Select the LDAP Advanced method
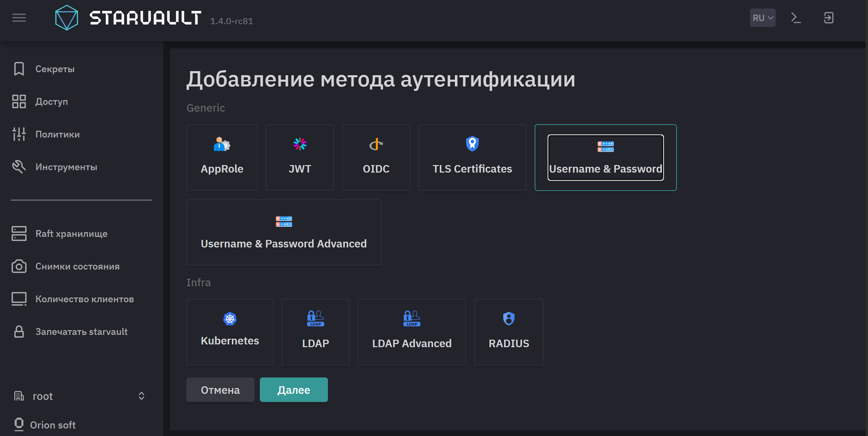This screenshot has height=436, width=868. pyautogui.click(x=412, y=332)
